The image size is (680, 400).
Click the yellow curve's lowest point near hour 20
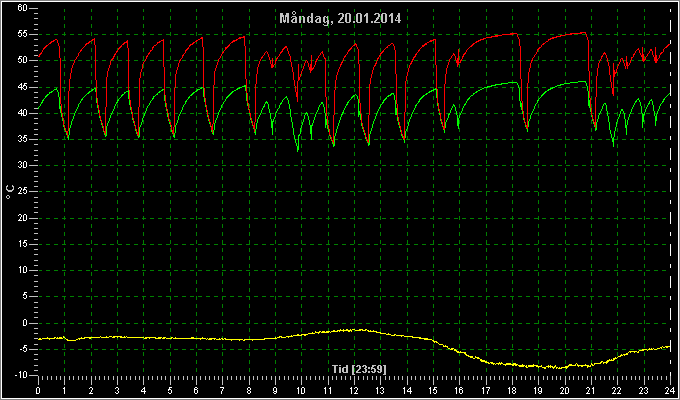coord(560,368)
